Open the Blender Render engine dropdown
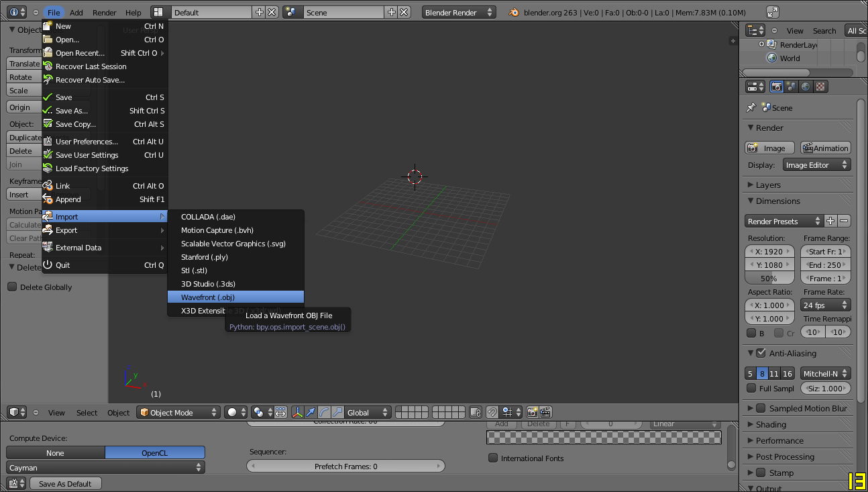Image resolution: width=868 pixels, height=492 pixels. [459, 12]
